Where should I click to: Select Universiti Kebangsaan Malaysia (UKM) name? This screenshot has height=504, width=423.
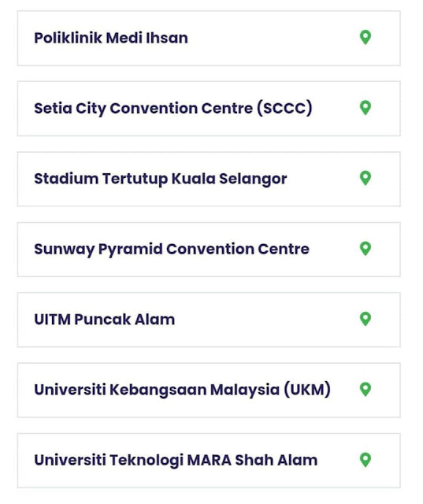(182, 390)
